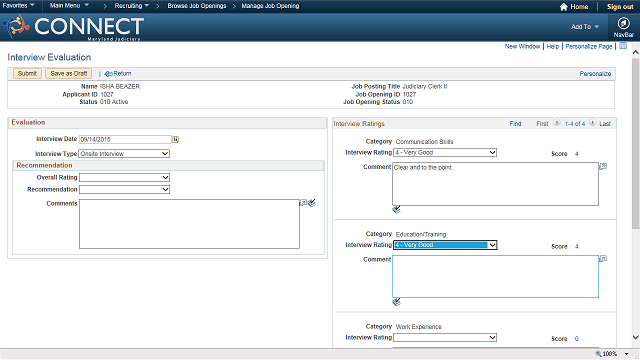Open New Window link
The image size is (640, 360).
coord(522,47)
